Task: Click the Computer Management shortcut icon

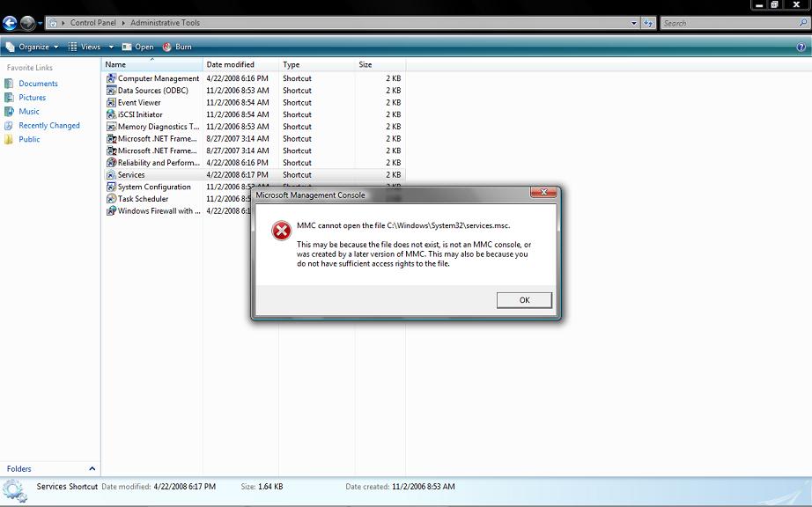Action: pyautogui.click(x=111, y=78)
